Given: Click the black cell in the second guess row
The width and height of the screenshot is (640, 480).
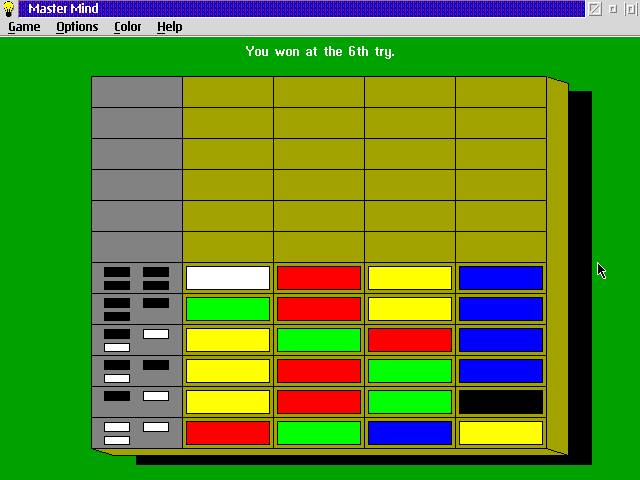Looking at the screenshot, I should (501, 402).
